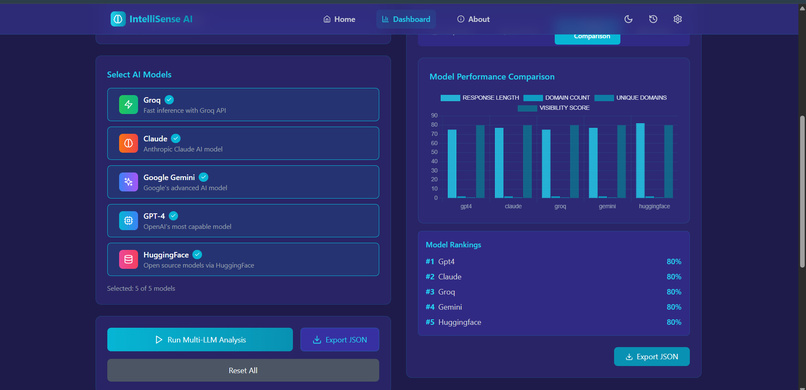The image size is (806, 390).
Task: Click 'Open source models via HuggingFace' text
Action: [x=198, y=266]
